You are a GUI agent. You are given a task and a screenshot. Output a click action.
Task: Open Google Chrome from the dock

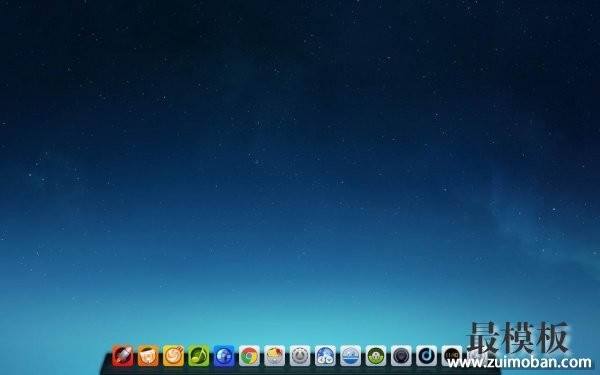[249, 356]
